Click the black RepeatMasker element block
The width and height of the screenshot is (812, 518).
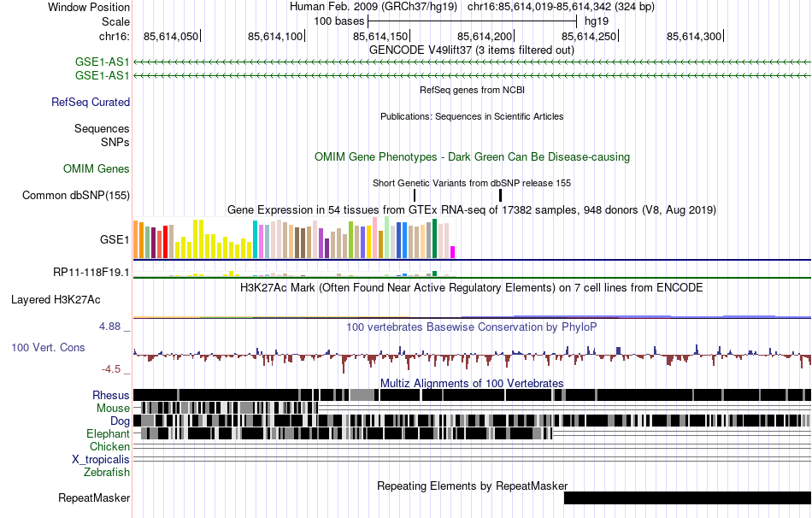pyautogui.click(x=688, y=497)
